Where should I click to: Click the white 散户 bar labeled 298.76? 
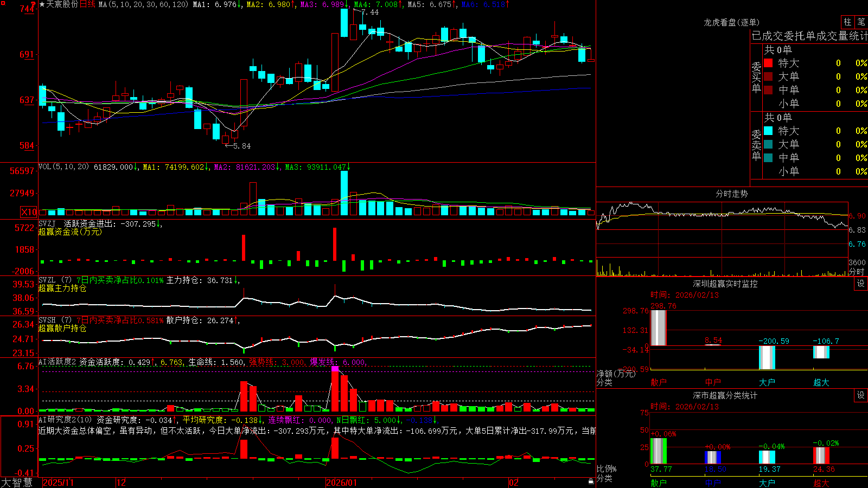pyautogui.click(x=658, y=328)
